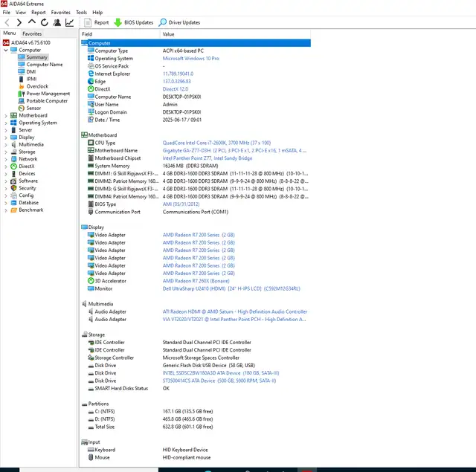The width and height of the screenshot is (476, 472).
Task: Click the Security shield icon
Action: [13, 188]
